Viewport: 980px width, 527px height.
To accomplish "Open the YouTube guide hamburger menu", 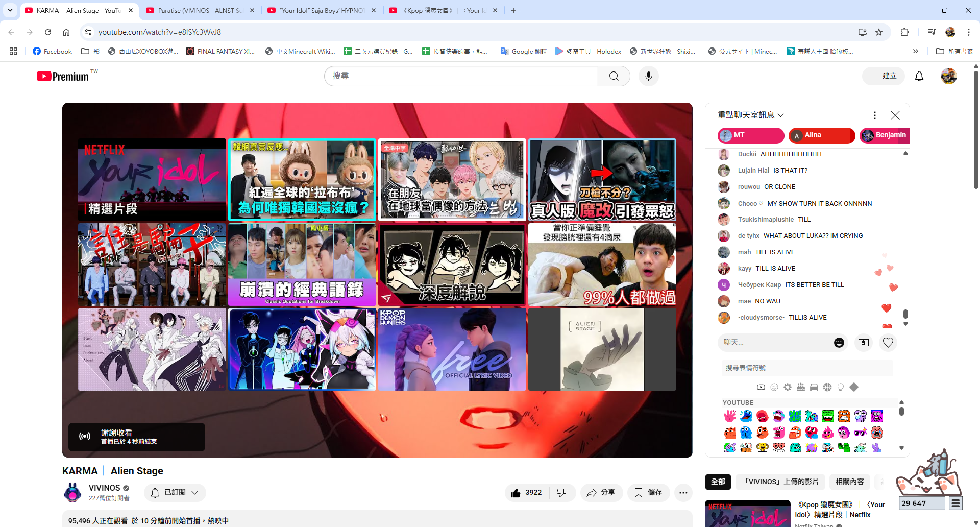I will click(x=18, y=76).
